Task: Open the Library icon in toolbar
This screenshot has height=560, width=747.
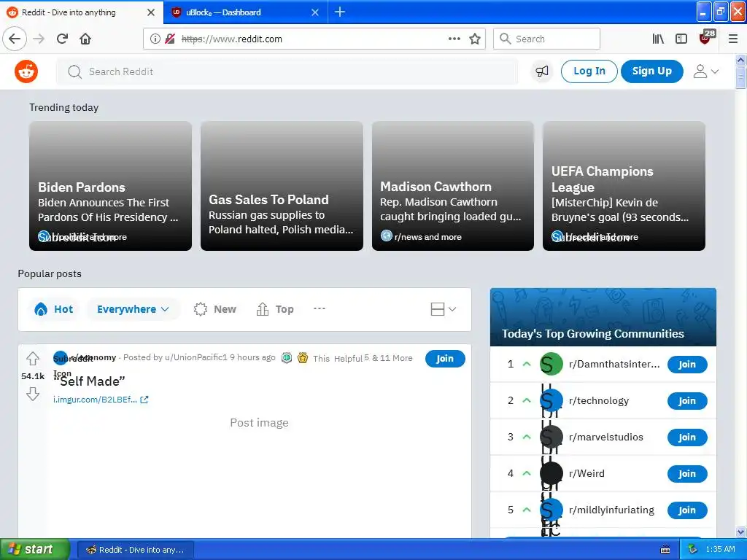Action: 658,39
